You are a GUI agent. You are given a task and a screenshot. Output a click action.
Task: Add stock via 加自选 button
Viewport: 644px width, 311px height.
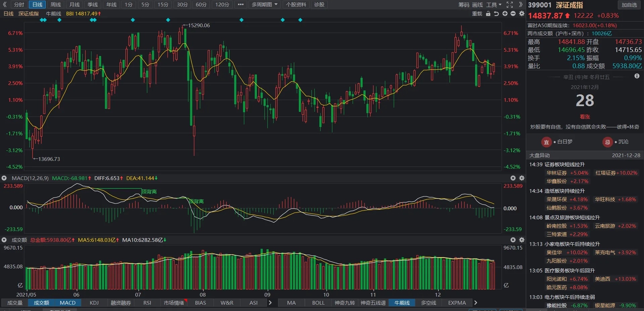pyautogui.click(x=629, y=5)
